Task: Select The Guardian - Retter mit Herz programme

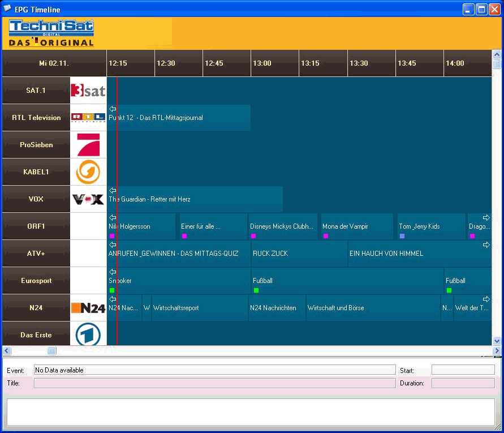Action: [195, 199]
